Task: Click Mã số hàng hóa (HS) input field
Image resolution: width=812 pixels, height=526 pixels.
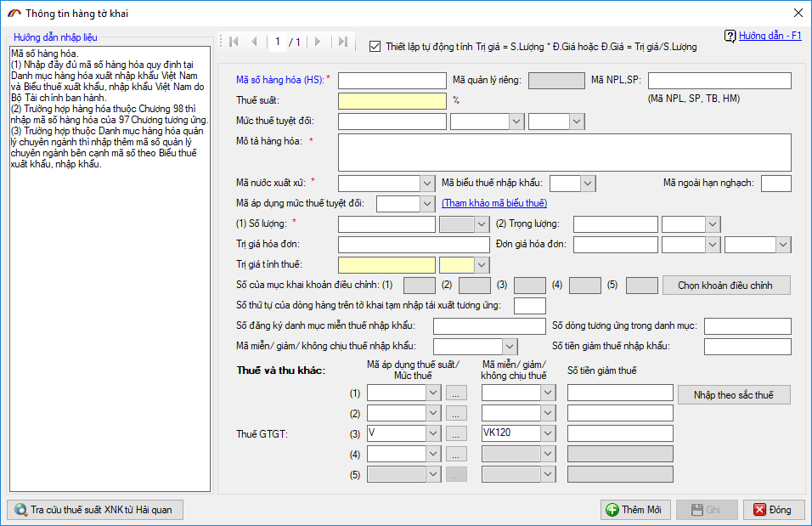Action: 392,81
